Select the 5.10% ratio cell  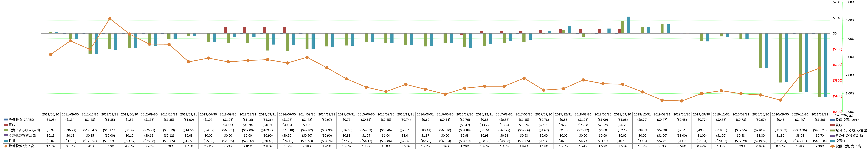(x=110, y=146)
